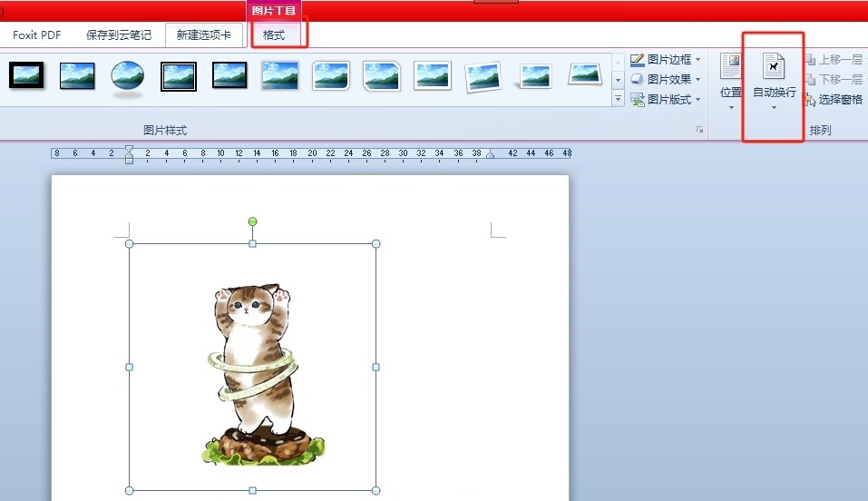Select the cat picture in the document
Image resolution: width=868 pixels, height=501 pixels.
point(252,367)
